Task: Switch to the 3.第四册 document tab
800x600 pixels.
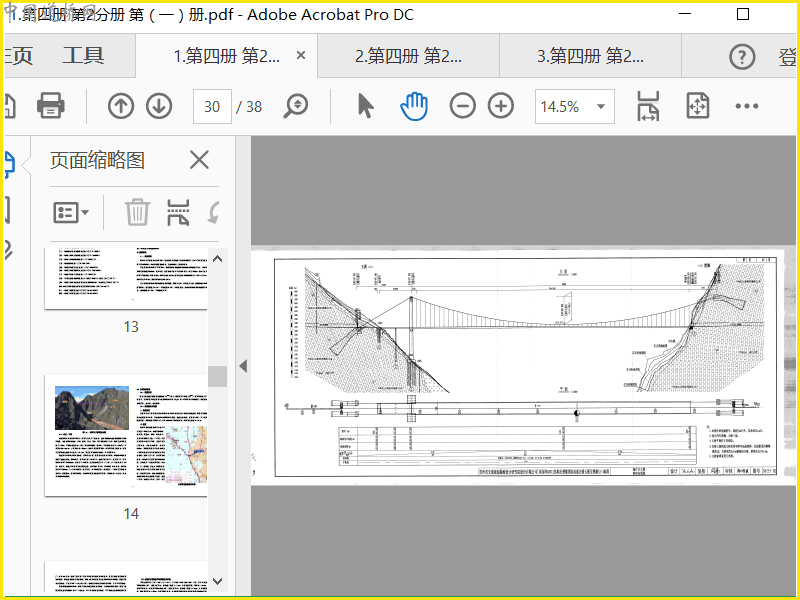Action: click(590, 56)
